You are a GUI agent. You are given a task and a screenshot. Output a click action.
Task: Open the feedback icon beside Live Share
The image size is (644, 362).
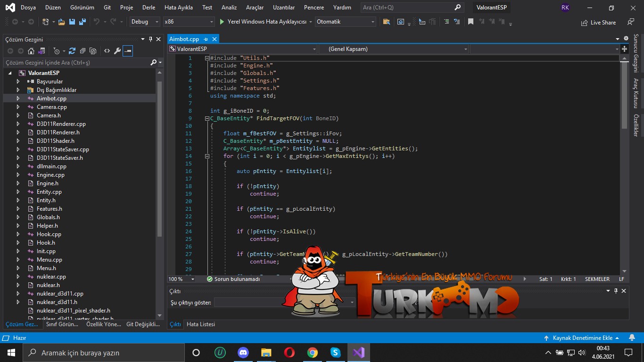pos(631,22)
